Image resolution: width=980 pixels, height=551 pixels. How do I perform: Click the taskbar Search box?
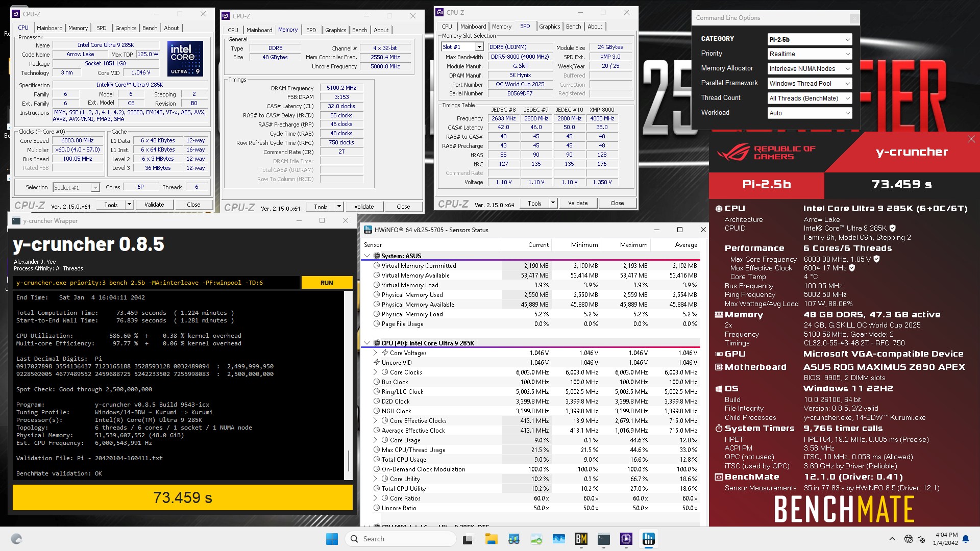(401, 539)
